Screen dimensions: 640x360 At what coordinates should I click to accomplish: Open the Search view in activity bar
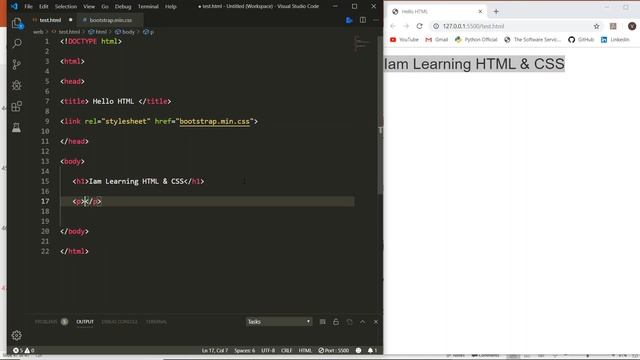[17, 43]
